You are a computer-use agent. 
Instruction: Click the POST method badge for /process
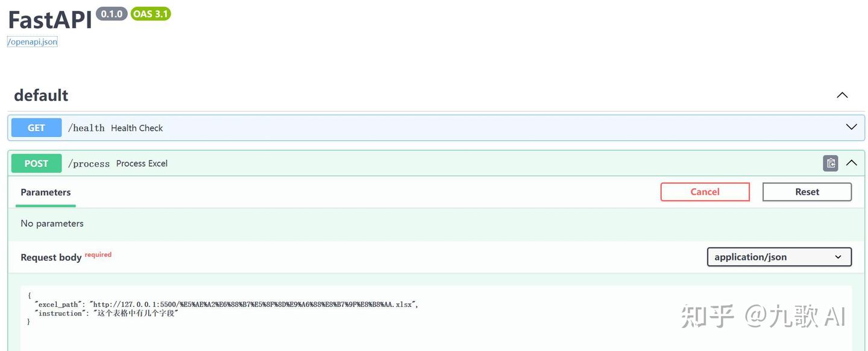click(36, 163)
